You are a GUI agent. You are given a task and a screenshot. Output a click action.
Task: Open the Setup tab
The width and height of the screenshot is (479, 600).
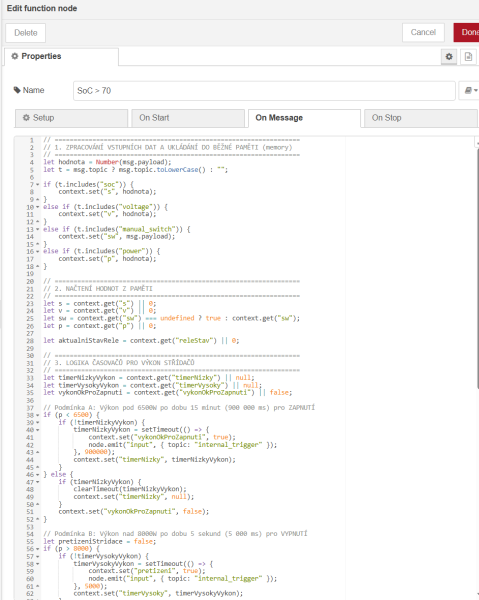(72, 118)
